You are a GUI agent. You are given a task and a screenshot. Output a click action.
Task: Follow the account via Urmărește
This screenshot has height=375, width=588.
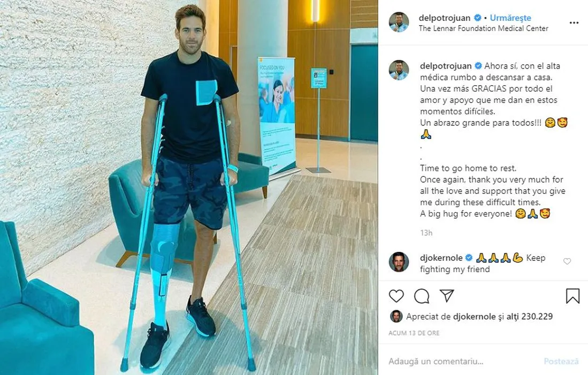(510, 18)
